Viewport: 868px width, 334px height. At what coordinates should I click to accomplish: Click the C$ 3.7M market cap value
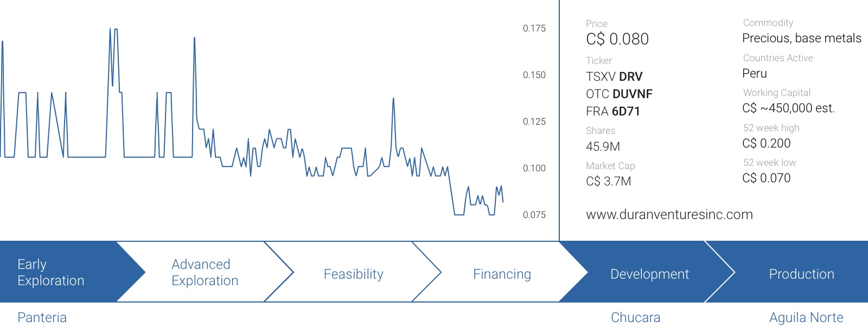tap(609, 181)
